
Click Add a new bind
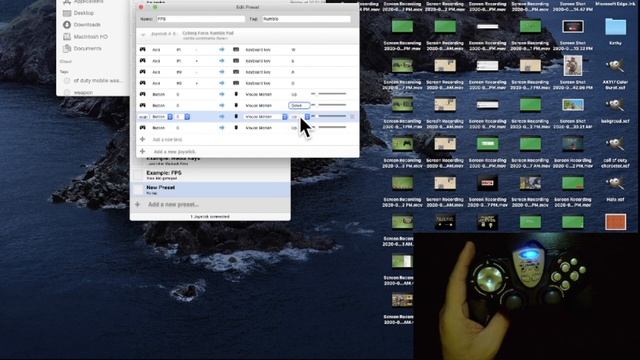[x=167, y=140]
